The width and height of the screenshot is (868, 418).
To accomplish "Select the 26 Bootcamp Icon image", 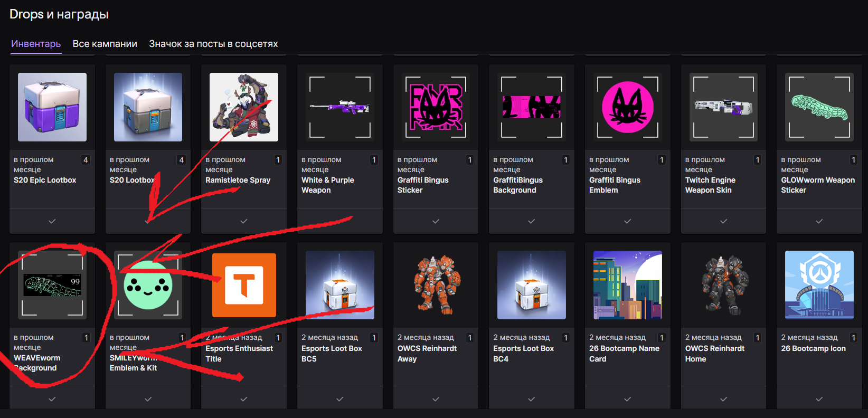I will tap(819, 285).
